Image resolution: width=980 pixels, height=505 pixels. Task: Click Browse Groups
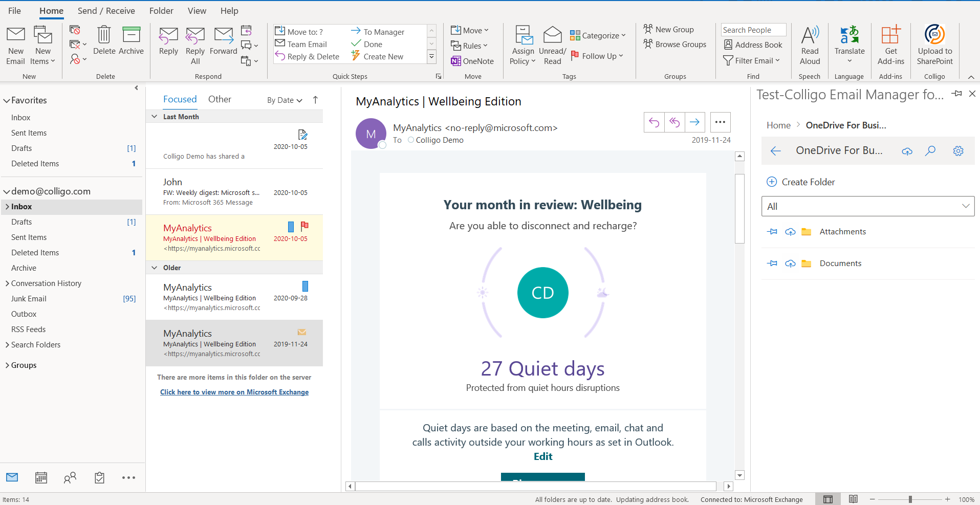(x=675, y=44)
